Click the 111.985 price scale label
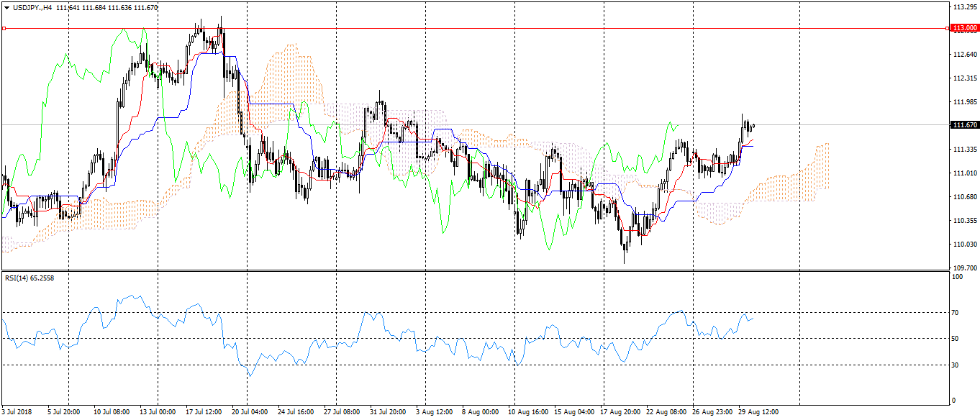 pos(963,102)
